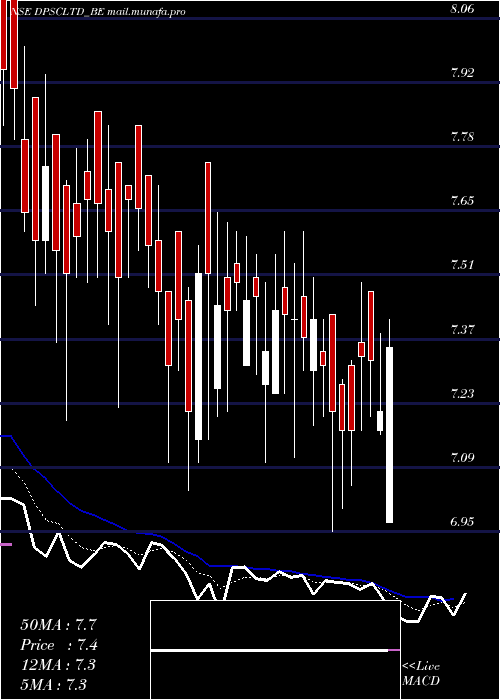Click the <<Live MACD label

point(421,674)
